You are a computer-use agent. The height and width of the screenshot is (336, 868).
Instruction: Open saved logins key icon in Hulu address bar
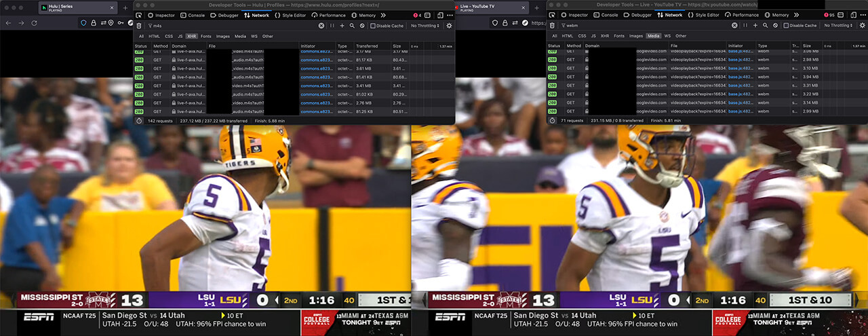pyautogui.click(x=120, y=22)
